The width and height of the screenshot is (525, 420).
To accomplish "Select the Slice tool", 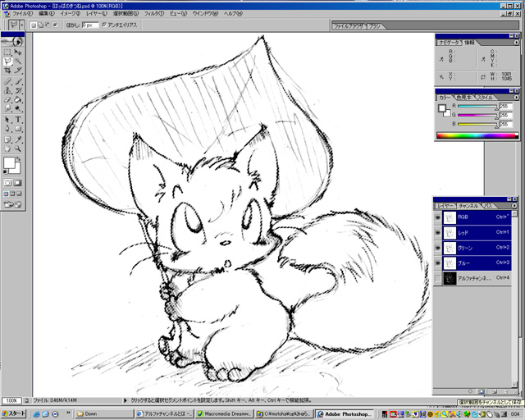I will (18, 71).
